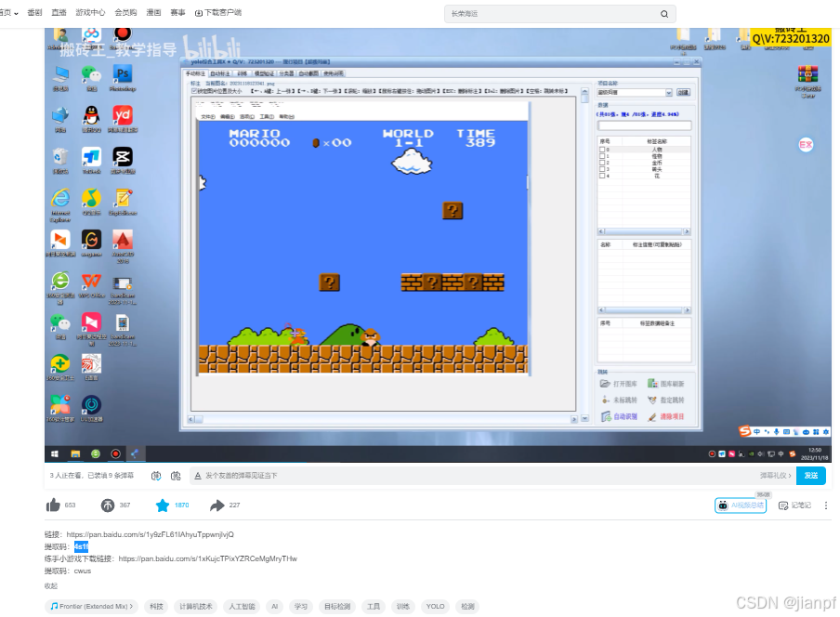The width and height of the screenshot is (840, 617).
Task: Click the image area vertical scrollbar
Action: coord(584,256)
